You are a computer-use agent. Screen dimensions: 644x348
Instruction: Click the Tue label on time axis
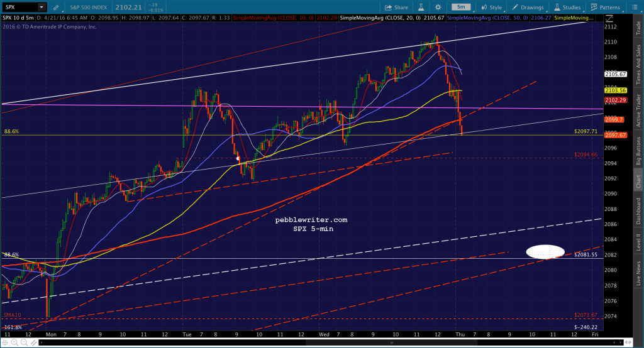click(187, 334)
